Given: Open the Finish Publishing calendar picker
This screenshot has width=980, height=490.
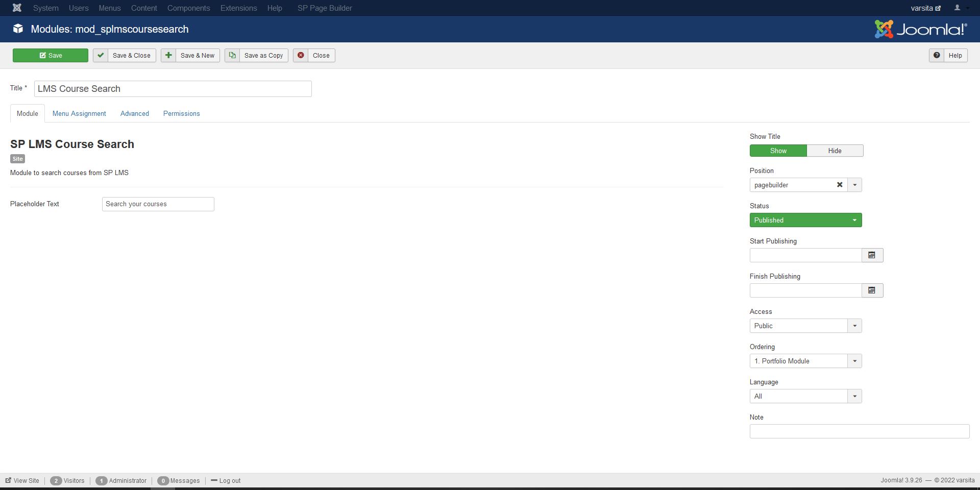Looking at the screenshot, I should [x=872, y=290].
